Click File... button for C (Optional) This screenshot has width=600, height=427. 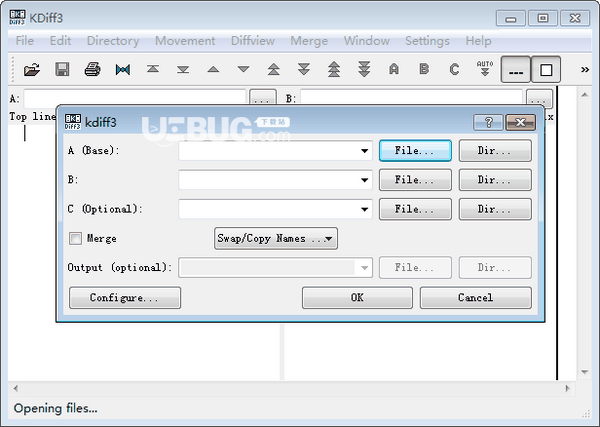tap(415, 209)
